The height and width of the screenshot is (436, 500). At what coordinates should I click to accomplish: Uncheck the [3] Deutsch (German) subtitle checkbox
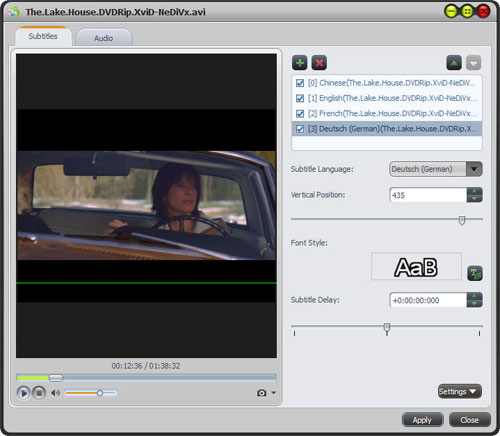click(x=300, y=129)
